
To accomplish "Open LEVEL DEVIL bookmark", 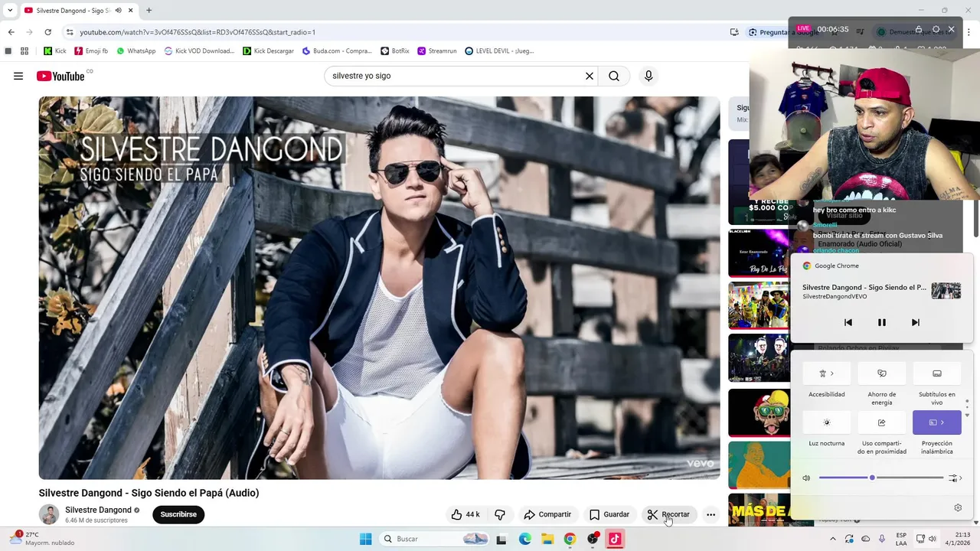I will [499, 51].
